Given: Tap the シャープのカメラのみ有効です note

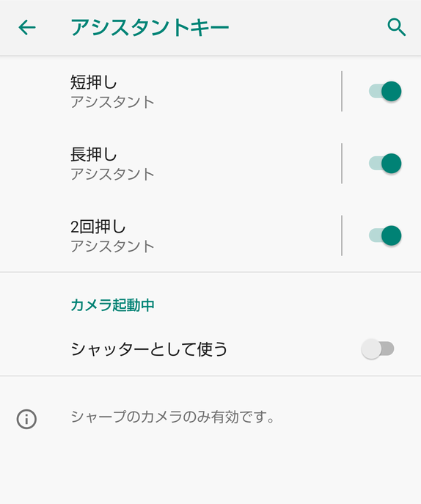Looking at the screenshot, I should pyautogui.click(x=172, y=417).
